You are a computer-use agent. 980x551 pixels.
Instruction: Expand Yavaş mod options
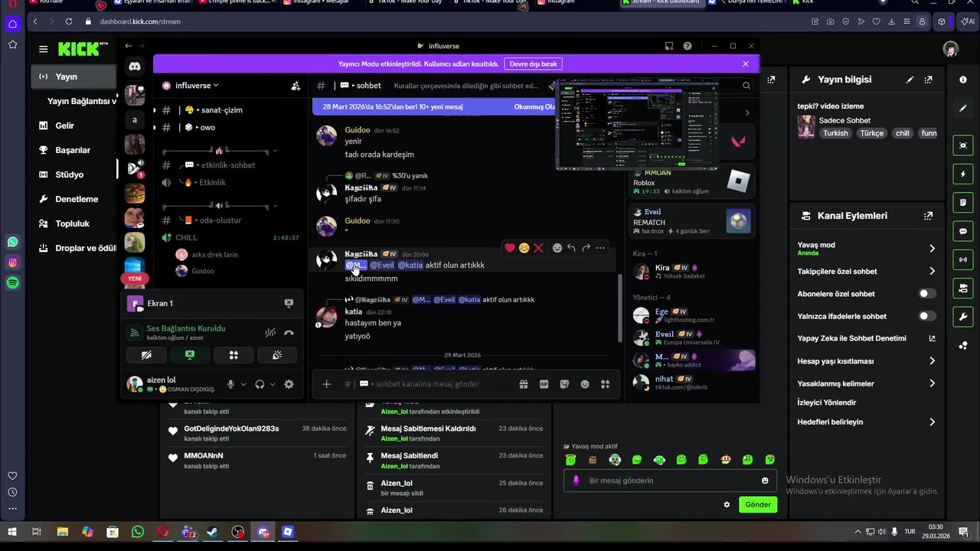[x=932, y=249]
